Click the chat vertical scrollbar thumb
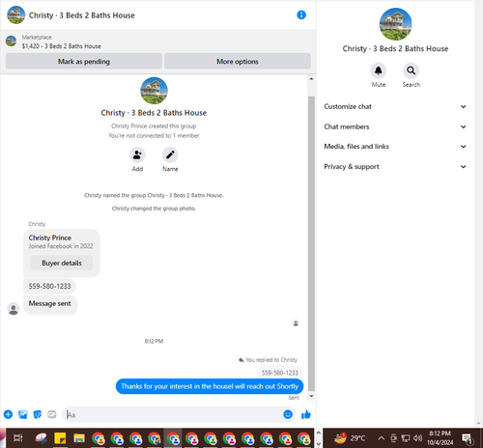Image resolution: width=483 pixels, height=448 pixels. [x=311, y=243]
